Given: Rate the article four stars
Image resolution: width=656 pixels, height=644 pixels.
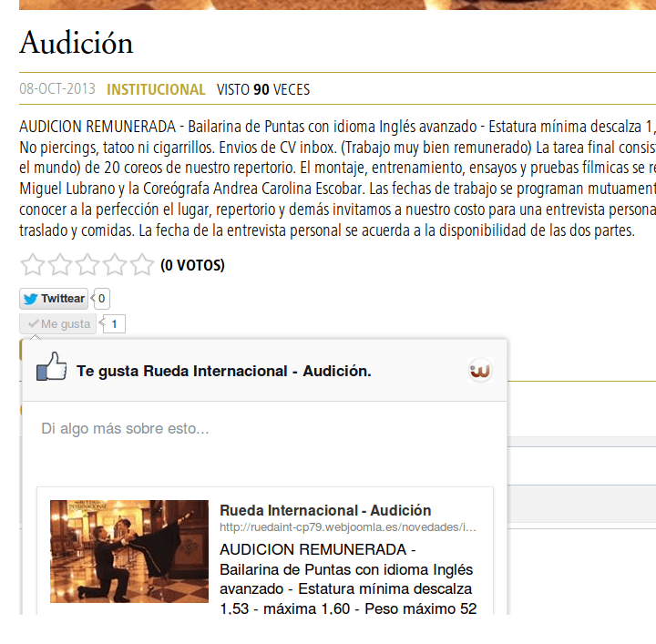Looking at the screenshot, I should click(x=115, y=264).
